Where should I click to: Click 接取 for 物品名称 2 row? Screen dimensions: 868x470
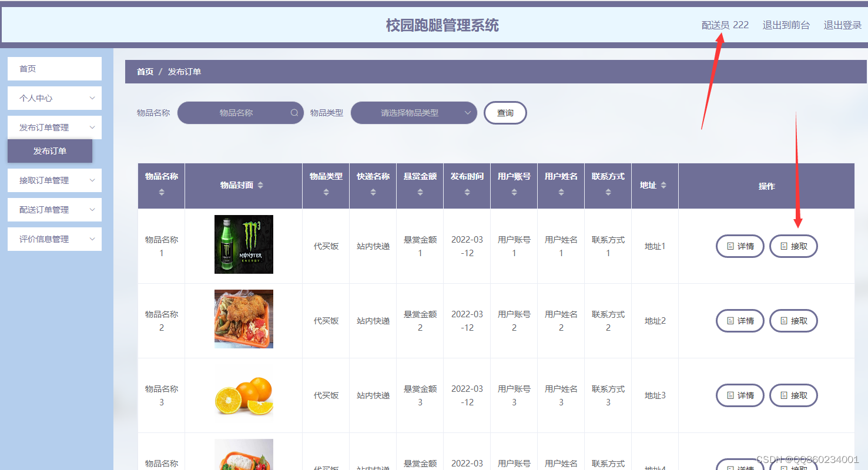[793, 321]
